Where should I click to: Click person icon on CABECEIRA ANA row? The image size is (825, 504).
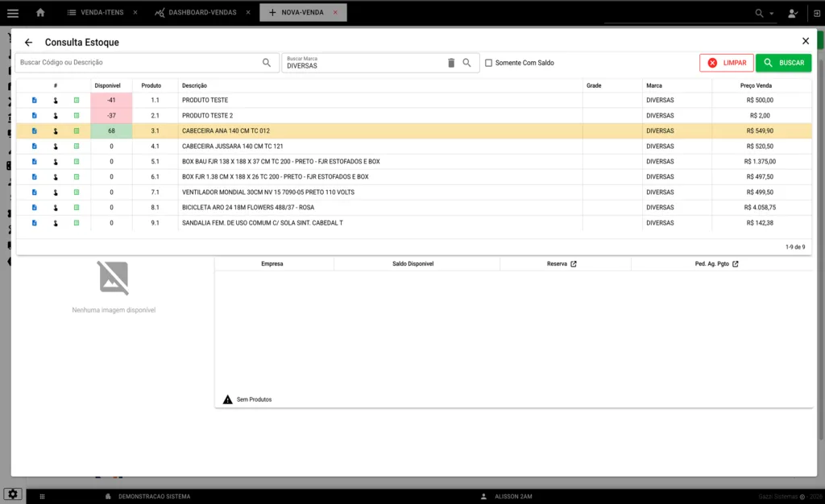tap(55, 130)
